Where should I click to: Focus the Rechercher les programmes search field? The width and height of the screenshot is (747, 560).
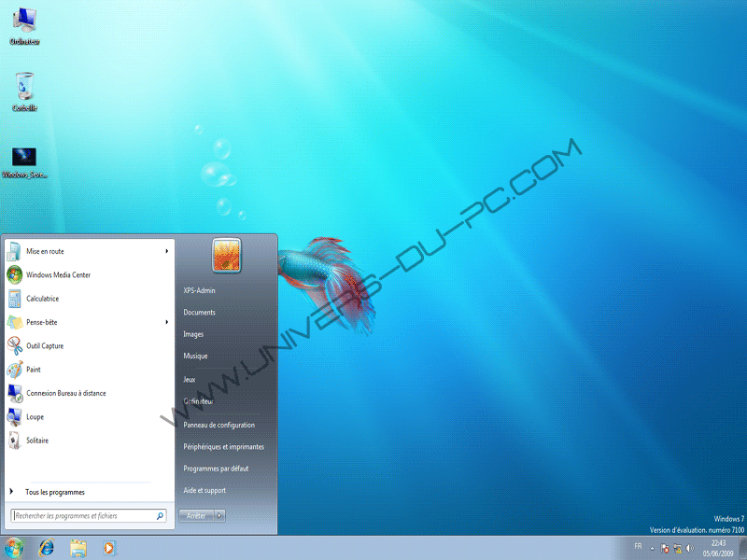click(89, 516)
